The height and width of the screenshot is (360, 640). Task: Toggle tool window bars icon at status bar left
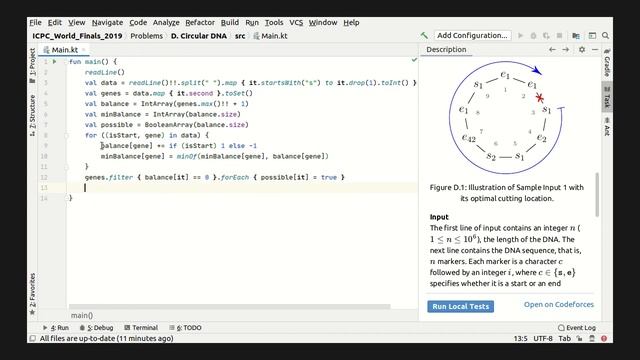(33, 338)
